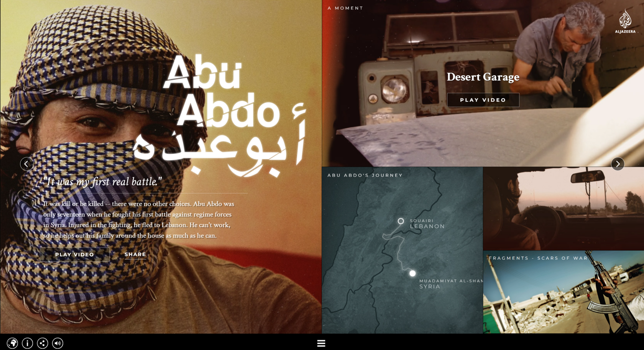Play Abu Abdo's video
The height and width of the screenshot is (350, 644).
click(75, 254)
